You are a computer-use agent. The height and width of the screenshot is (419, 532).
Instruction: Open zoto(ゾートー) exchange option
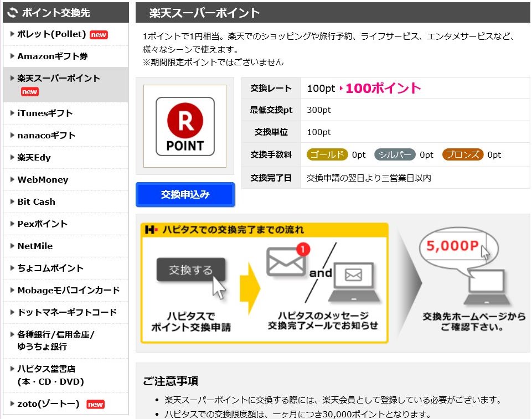48,404
